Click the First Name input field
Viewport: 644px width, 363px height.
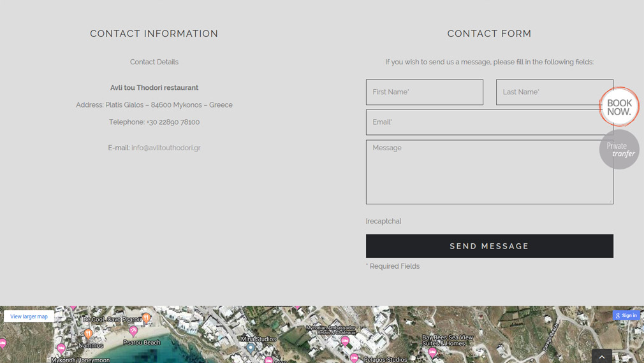424,92
